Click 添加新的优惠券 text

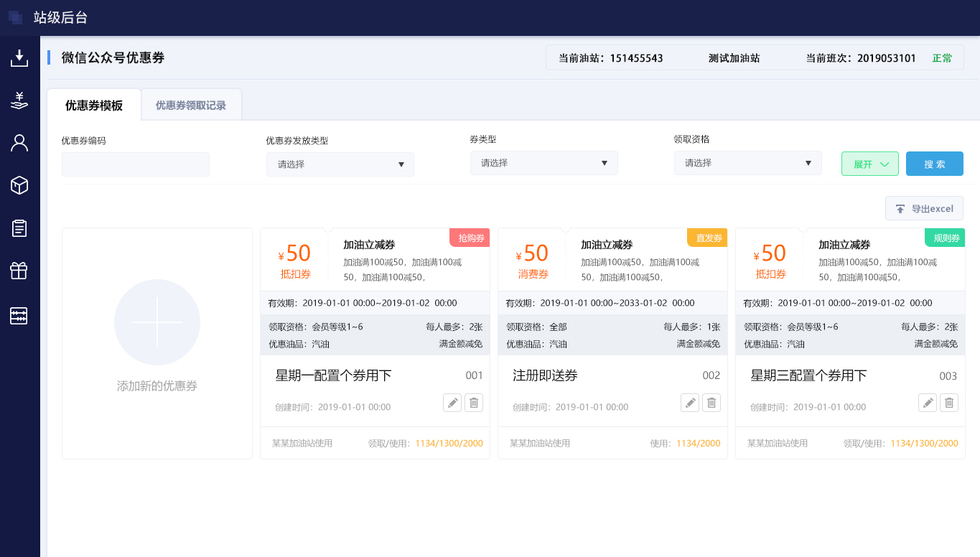pyautogui.click(x=157, y=386)
